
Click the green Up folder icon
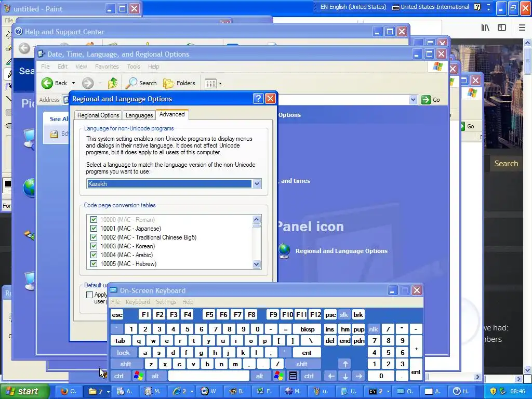click(x=113, y=83)
